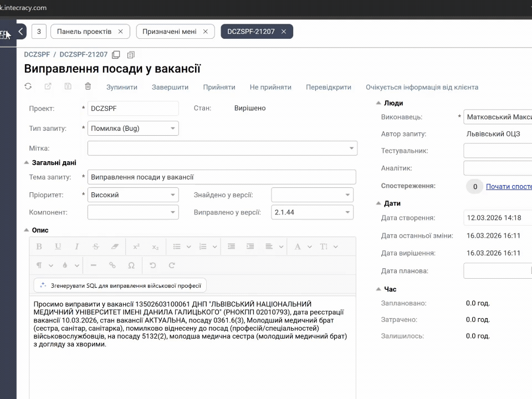Collapse the Опис section
Image resolution: width=532 pixels, height=399 pixels.
27,230
